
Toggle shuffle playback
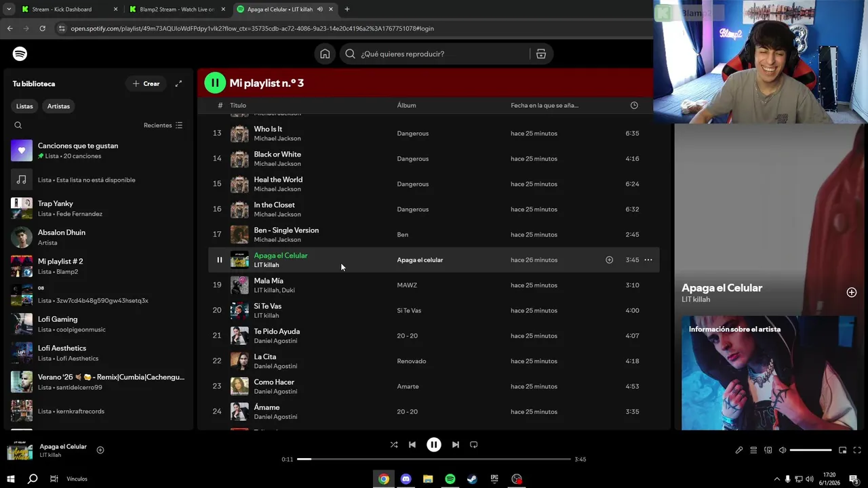pos(394,445)
